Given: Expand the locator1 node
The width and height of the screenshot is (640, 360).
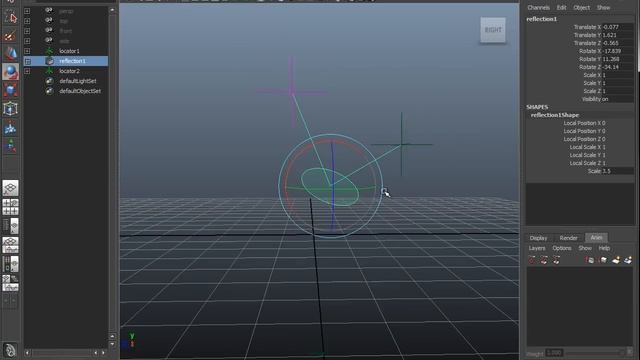Looking at the screenshot, I should [x=27, y=51].
